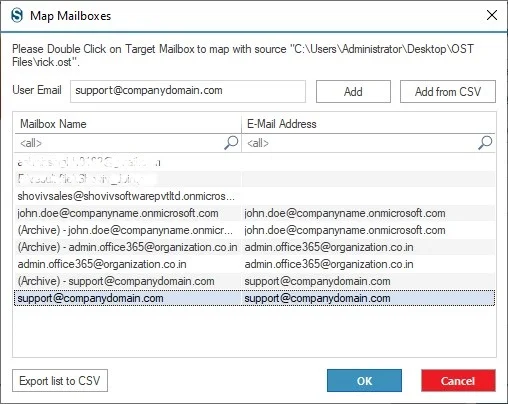508x404 pixels.
Task: Select admin.office365@organization.co.in mailbox name
Action: (x=102, y=264)
